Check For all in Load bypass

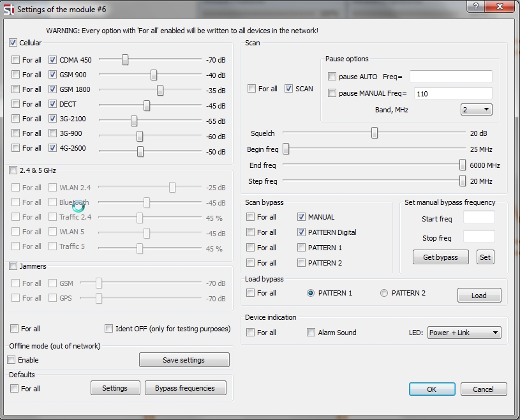tap(250, 292)
